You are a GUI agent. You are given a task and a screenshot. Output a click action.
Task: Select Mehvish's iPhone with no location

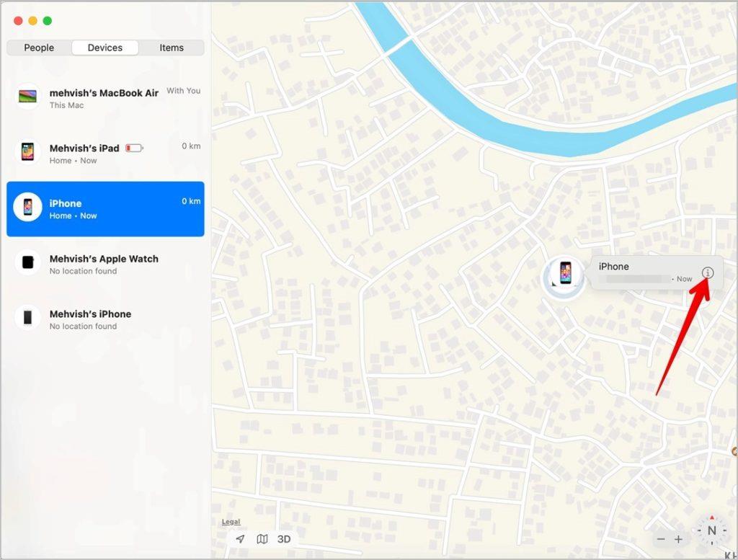point(105,319)
